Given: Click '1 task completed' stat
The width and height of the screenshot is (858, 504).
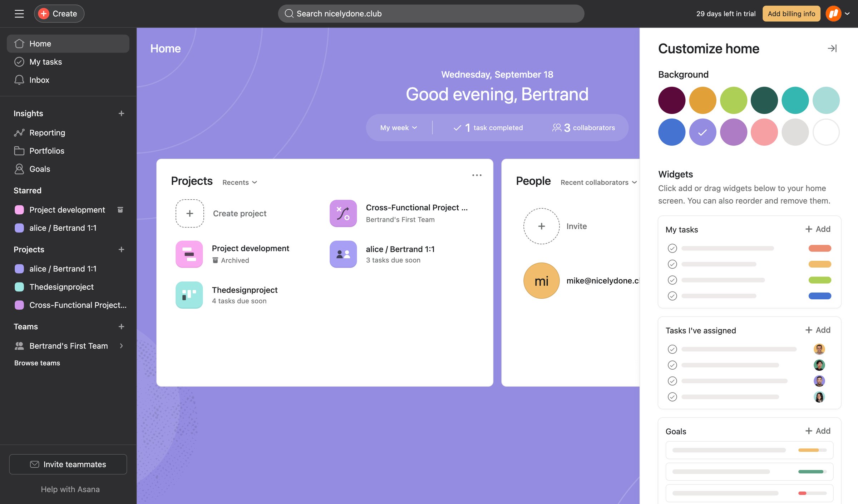Looking at the screenshot, I should tap(488, 128).
